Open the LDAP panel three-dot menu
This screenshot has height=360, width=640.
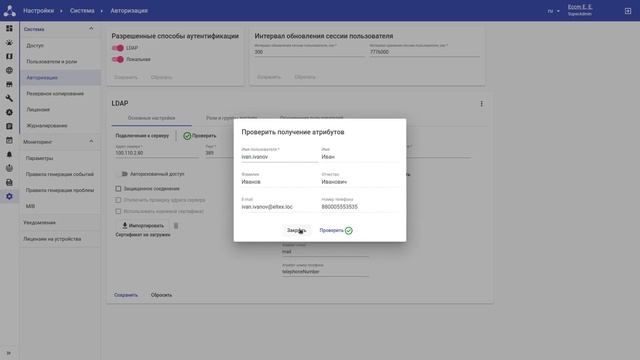click(x=481, y=104)
